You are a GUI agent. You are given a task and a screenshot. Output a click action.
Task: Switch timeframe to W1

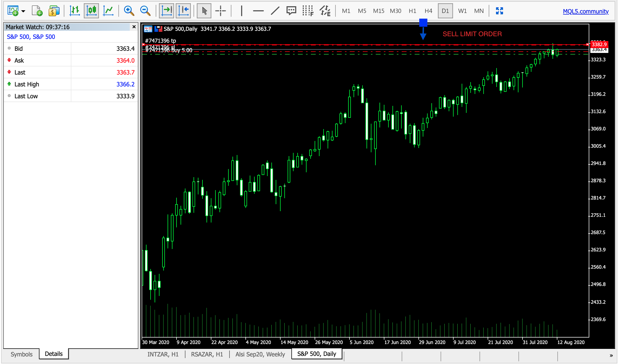462,11
